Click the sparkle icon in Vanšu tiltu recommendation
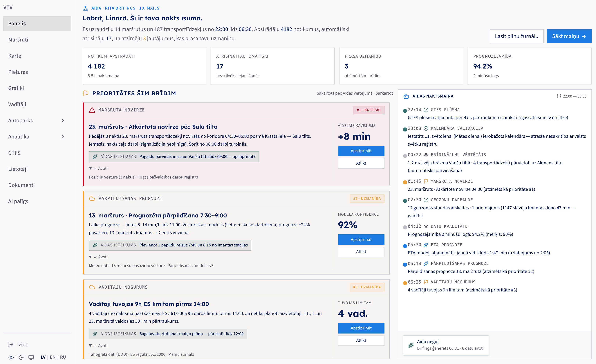Screen dimensions: 596x364 click(x=95, y=156)
